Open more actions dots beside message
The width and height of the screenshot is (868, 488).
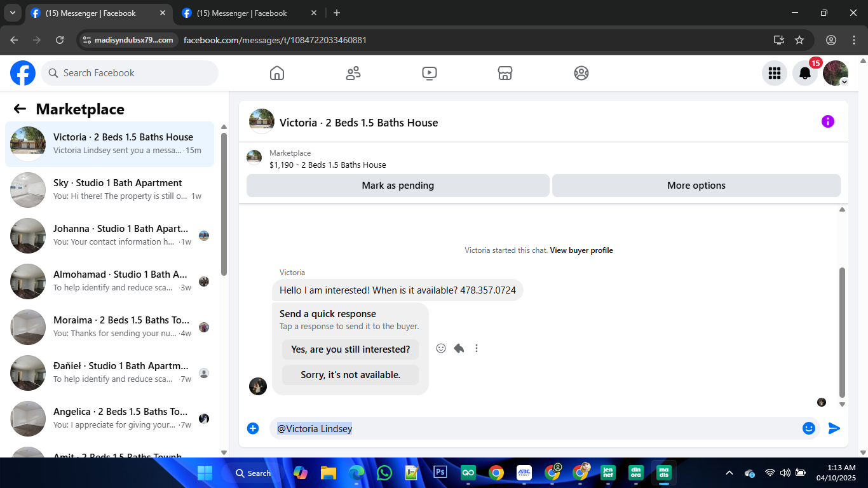(x=477, y=348)
